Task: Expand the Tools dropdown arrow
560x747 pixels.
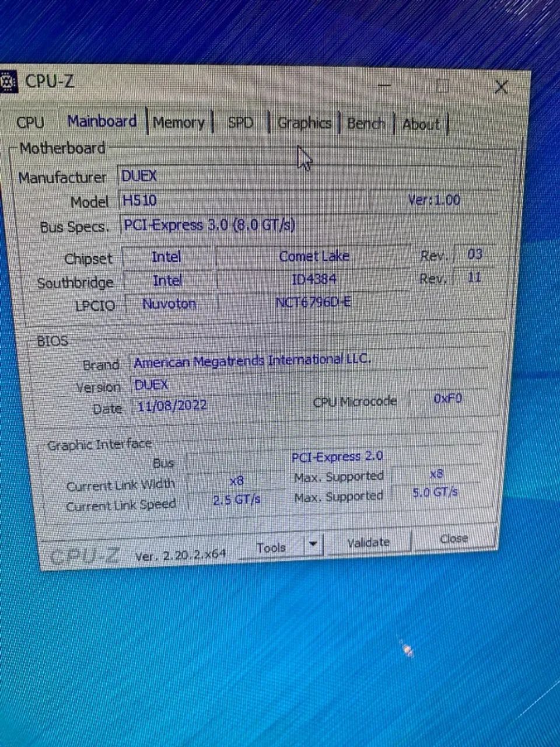Action: [313, 545]
